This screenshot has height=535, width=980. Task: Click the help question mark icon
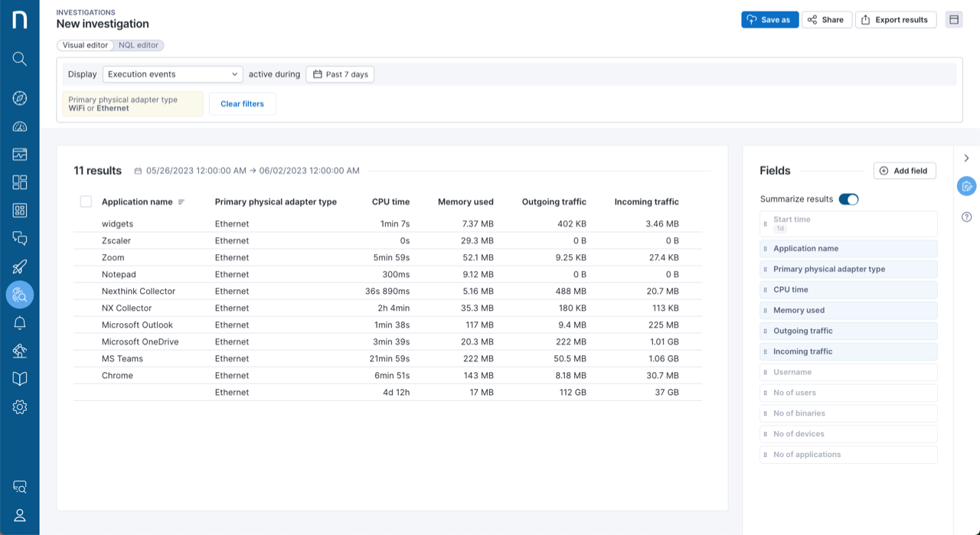(966, 217)
